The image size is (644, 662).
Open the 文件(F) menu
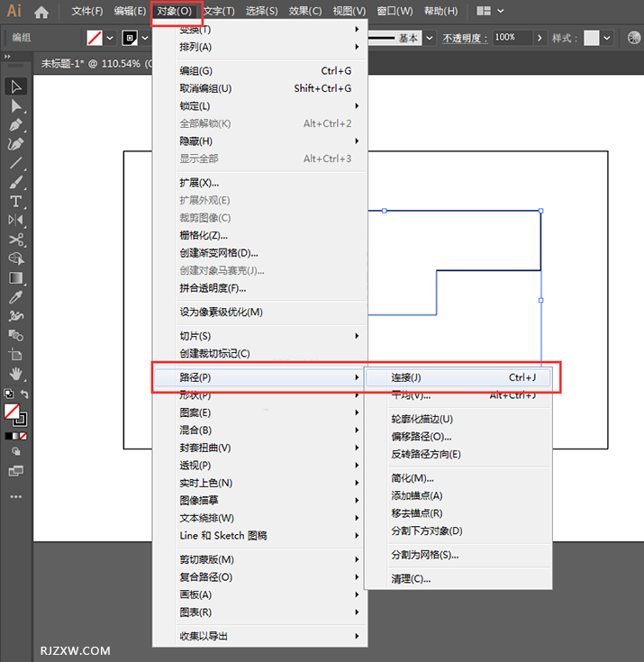click(x=87, y=11)
